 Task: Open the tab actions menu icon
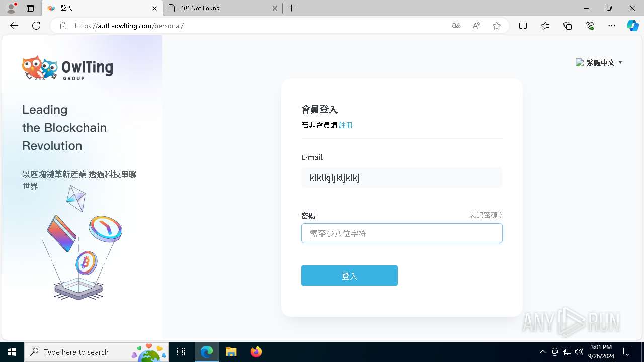click(x=30, y=8)
